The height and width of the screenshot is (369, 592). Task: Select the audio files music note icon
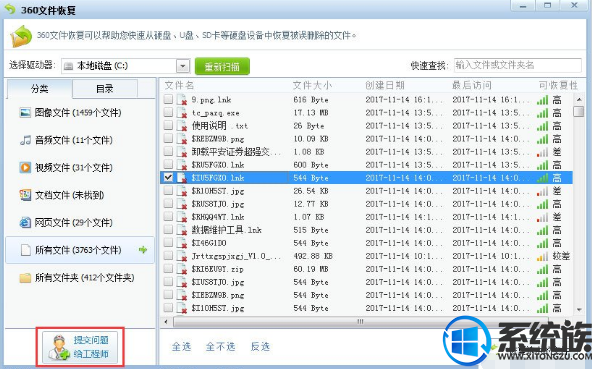[x=25, y=140]
